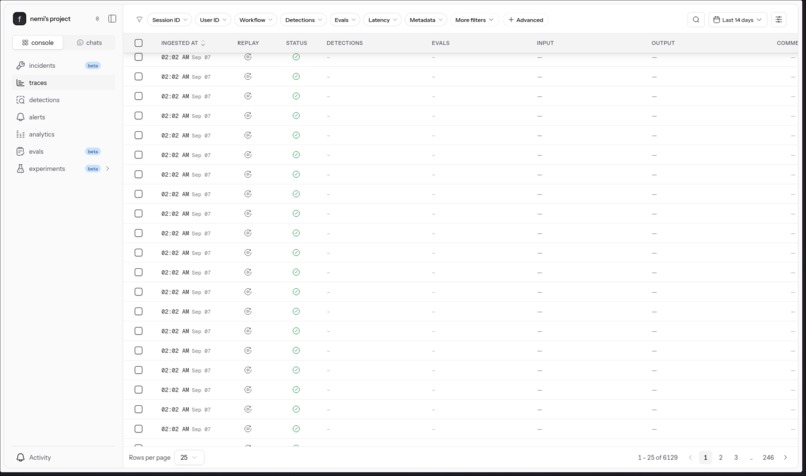This screenshot has height=476, width=806.
Task: Jump to page 2
Action: (721, 457)
